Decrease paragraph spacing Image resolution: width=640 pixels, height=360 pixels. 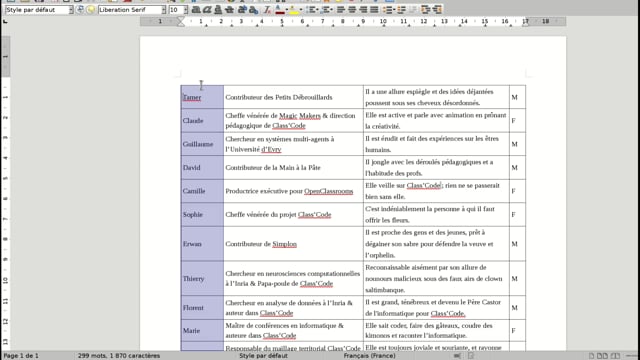(413, 9)
